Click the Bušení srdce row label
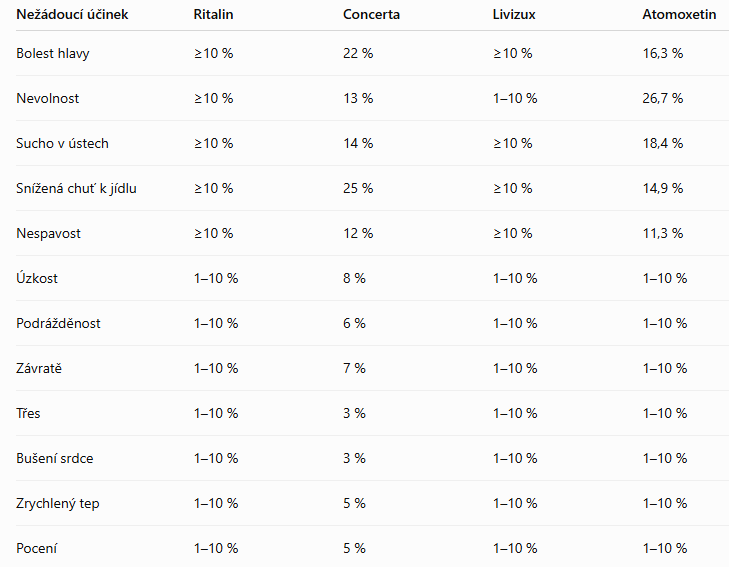Image resolution: width=729 pixels, height=567 pixels. tap(54, 458)
